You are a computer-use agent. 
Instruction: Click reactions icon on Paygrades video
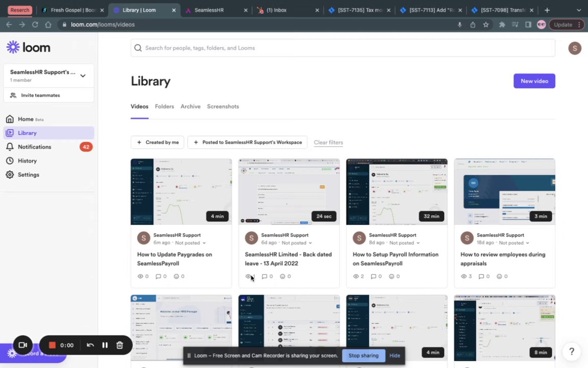(176, 277)
